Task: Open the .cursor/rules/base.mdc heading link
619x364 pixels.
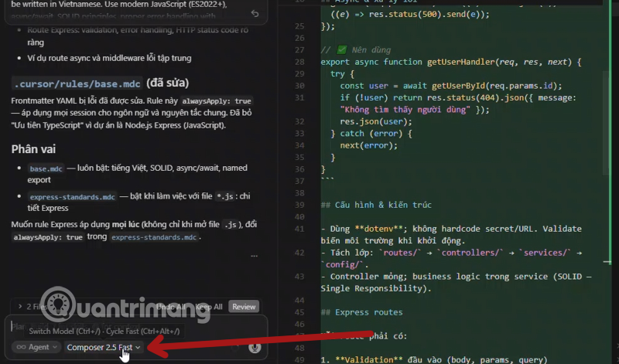Action: 77,83
